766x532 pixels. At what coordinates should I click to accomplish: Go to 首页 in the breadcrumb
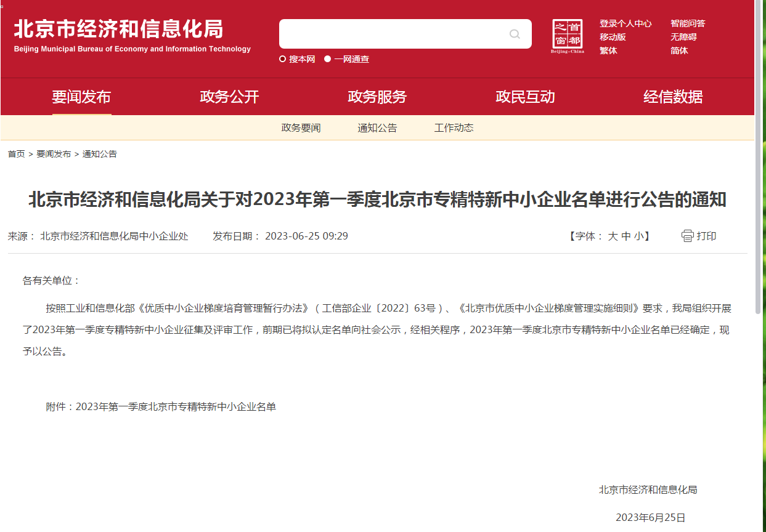17,154
